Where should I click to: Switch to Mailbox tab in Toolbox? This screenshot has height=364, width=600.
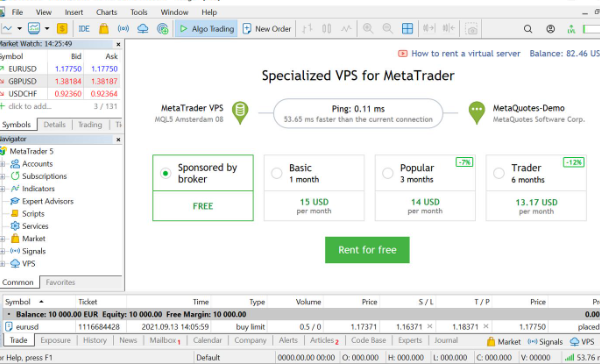pyautogui.click(x=164, y=340)
